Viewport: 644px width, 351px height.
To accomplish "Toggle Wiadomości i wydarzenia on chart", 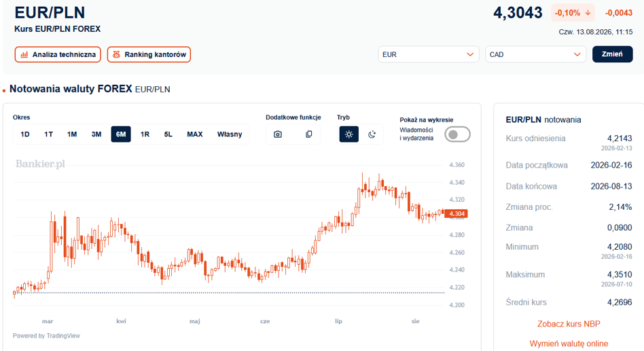I will click(458, 134).
